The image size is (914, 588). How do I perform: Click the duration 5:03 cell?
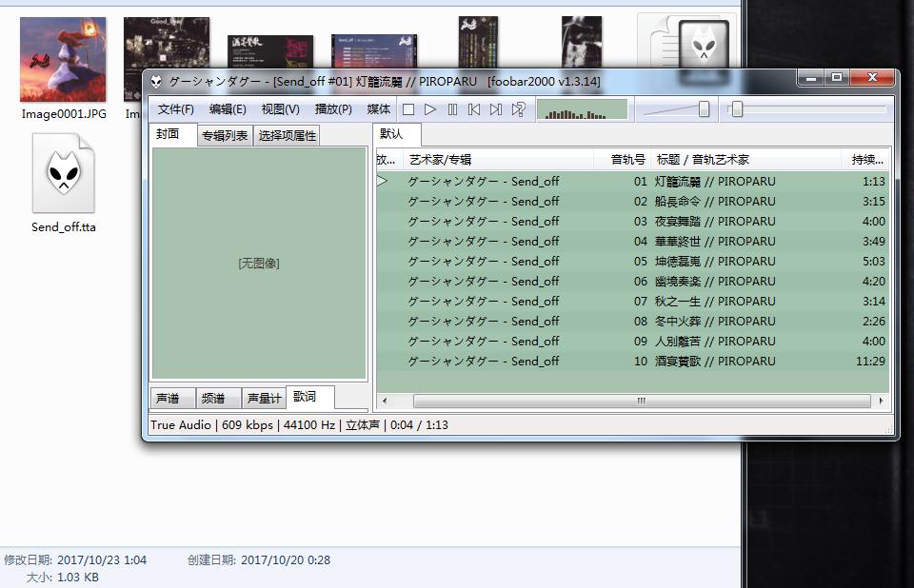coord(874,261)
